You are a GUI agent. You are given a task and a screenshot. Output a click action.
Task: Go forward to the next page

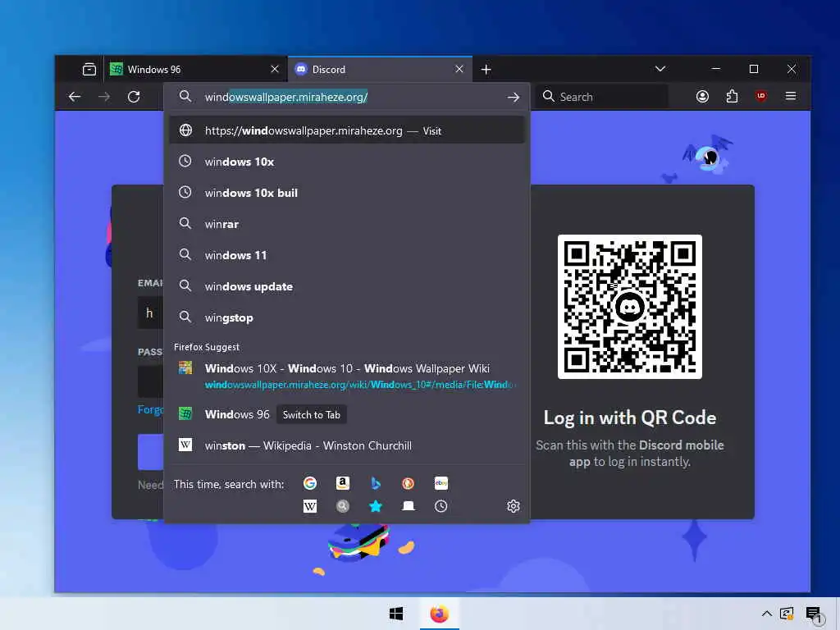coord(104,97)
